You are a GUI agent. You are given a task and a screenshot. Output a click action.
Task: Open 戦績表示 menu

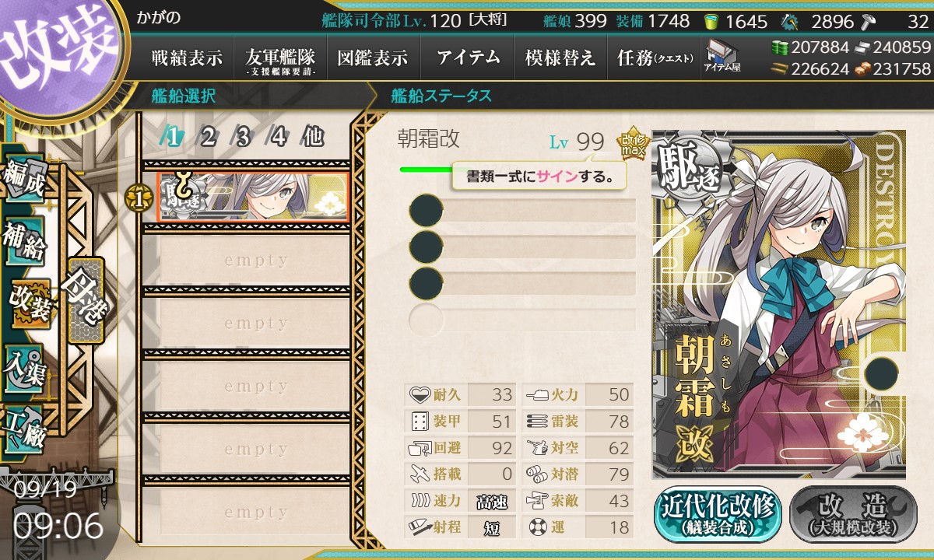tap(187, 58)
